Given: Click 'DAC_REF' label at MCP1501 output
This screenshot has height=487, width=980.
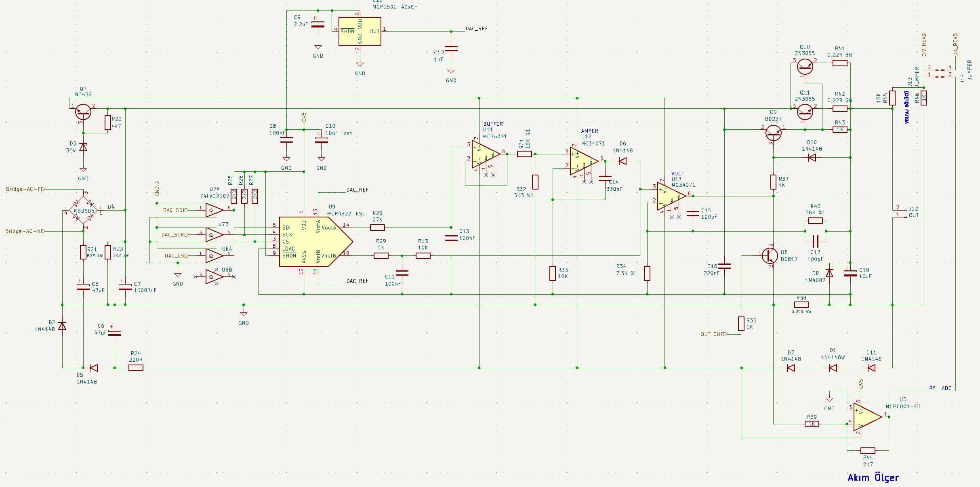Looking at the screenshot, I should click(x=477, y=29).
